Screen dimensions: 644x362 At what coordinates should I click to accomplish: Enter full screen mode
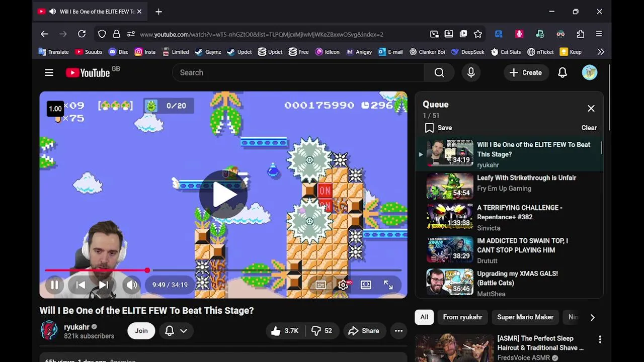(x=388, y=285)
